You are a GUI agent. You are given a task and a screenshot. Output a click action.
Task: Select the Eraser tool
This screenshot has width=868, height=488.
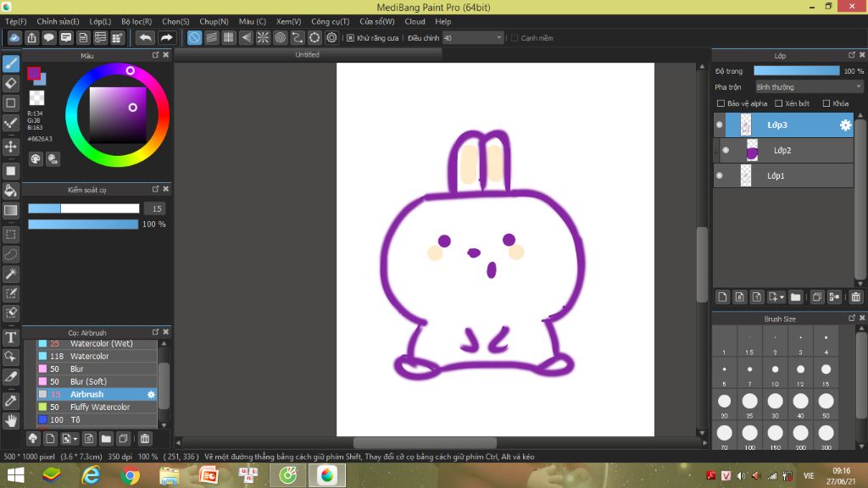coord(11,84)
